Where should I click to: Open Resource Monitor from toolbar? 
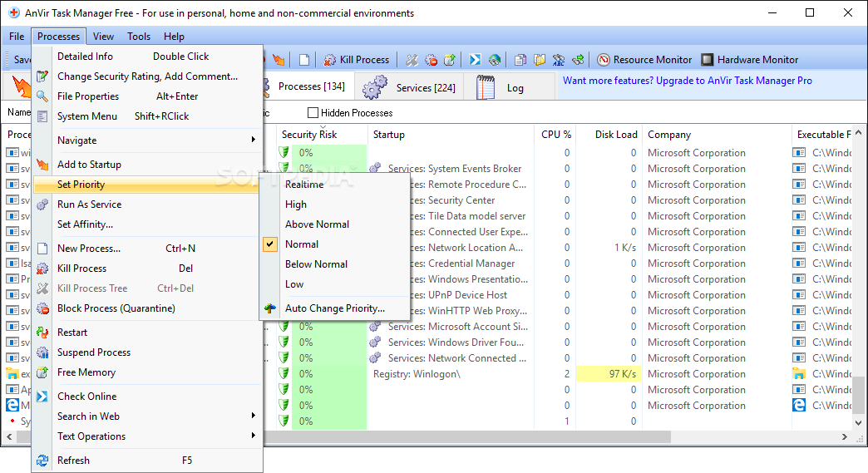(645, 60)
